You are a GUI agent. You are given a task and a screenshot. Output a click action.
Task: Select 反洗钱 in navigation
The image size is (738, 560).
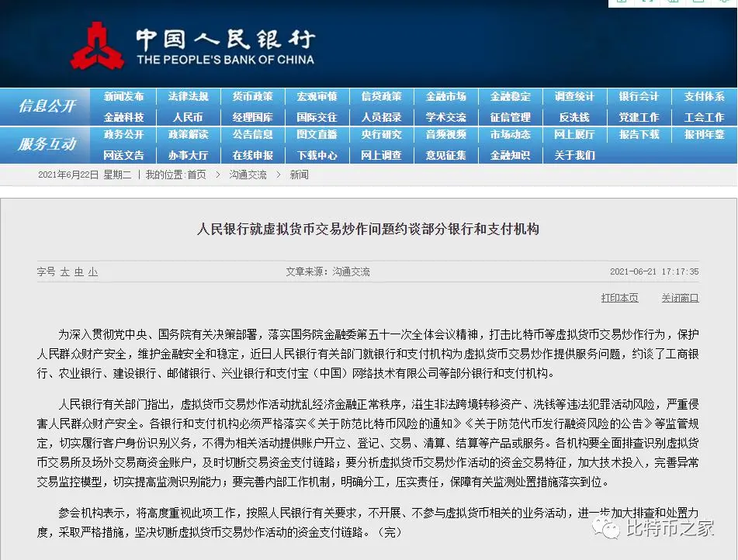(574, 117)
